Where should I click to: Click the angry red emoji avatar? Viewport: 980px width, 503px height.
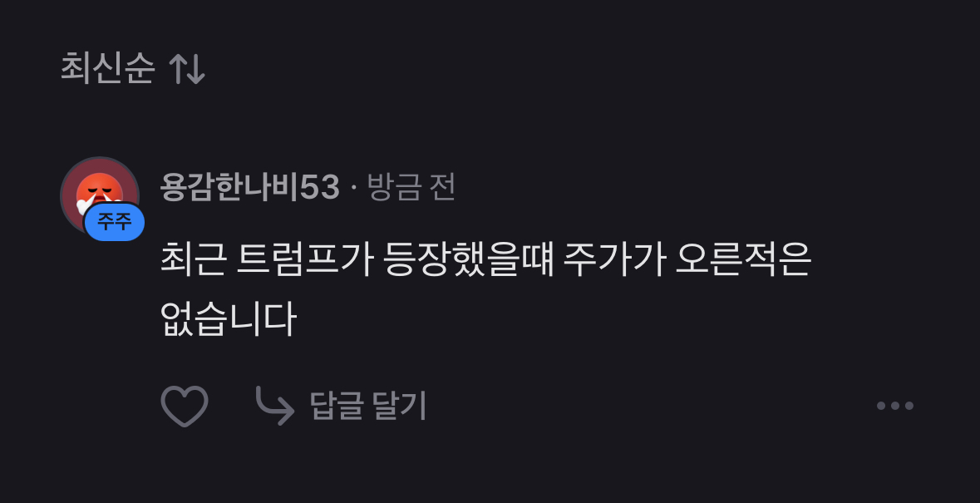pos(100,195)
